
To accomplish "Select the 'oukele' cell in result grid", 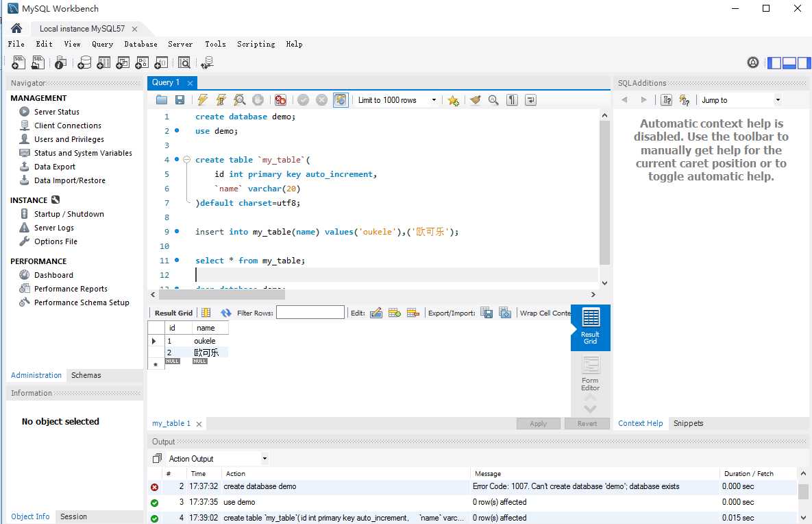I will tap(210, 340).
